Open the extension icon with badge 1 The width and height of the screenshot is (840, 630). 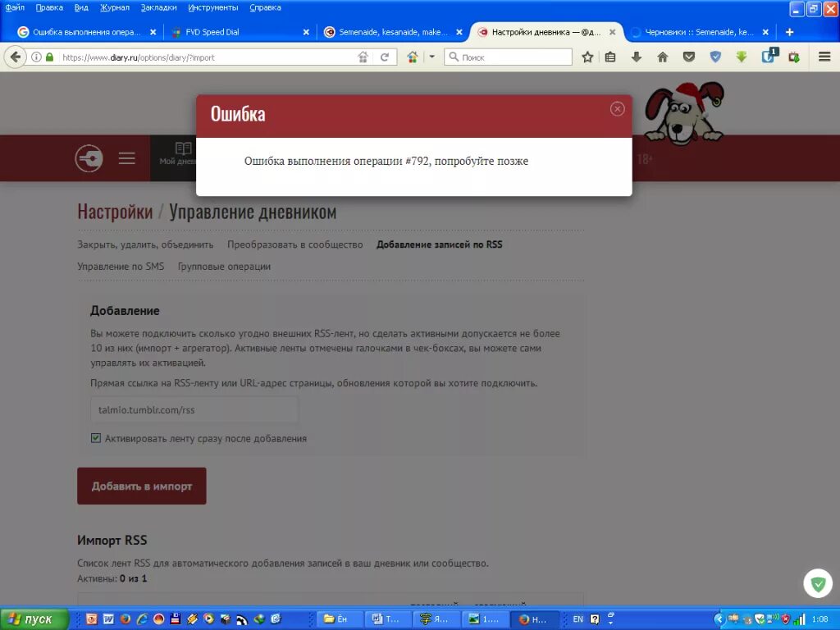pos(769,56)
